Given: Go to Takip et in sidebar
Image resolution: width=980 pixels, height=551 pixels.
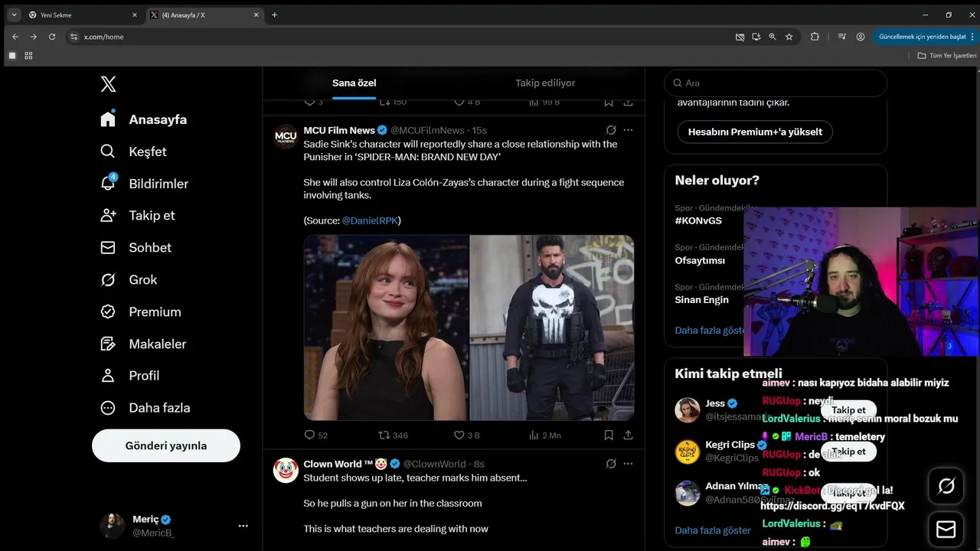Looking at the screenshot, I should pos(138,215).
